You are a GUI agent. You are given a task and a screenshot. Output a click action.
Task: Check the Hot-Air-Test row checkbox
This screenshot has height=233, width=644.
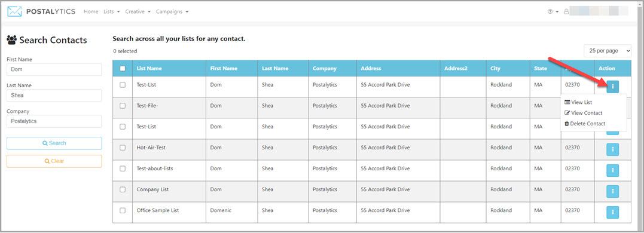[x=123, y=148]
